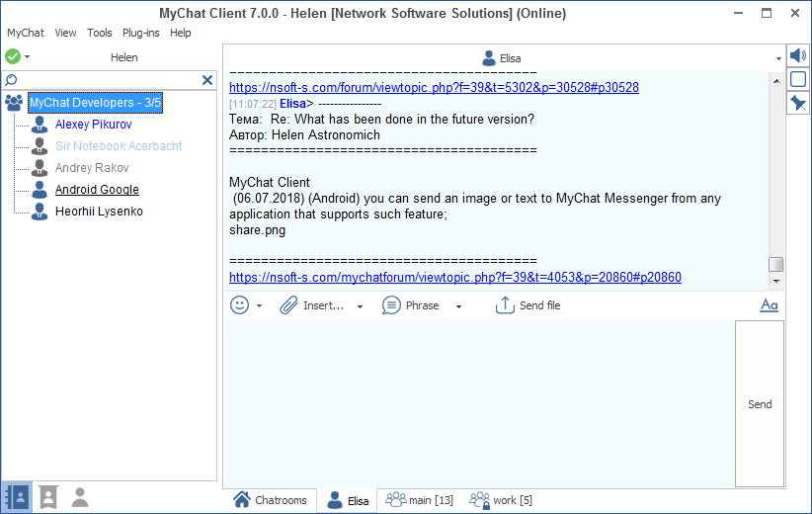Open the status dropdown arrow beside green check
This screenshot has height=514, width=812.
(x=28, y=56)
